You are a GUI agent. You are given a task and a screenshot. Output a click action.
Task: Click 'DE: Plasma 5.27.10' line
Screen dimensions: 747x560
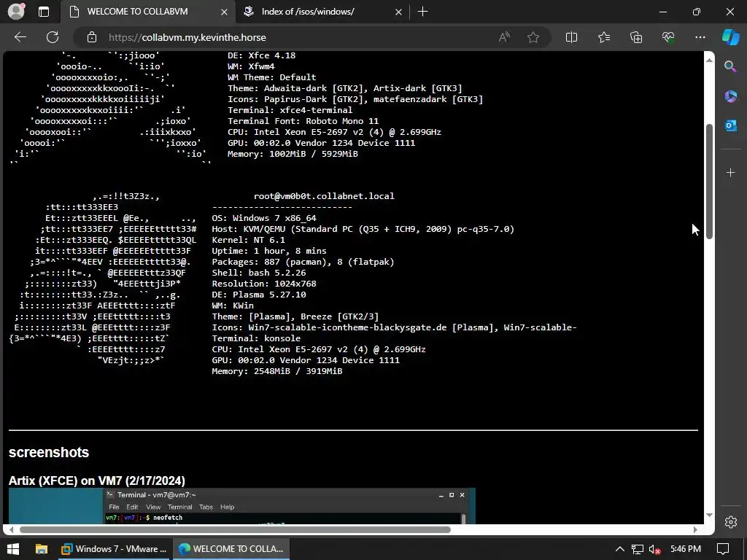tap(259, 295)
